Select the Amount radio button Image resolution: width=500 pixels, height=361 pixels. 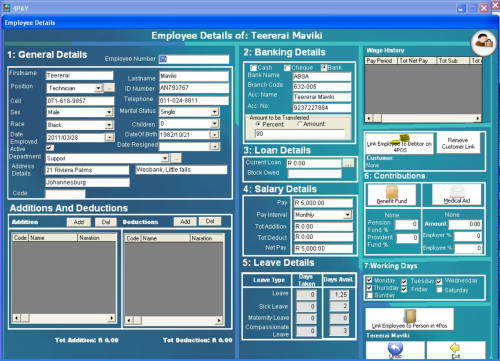[x=299, y=124]
